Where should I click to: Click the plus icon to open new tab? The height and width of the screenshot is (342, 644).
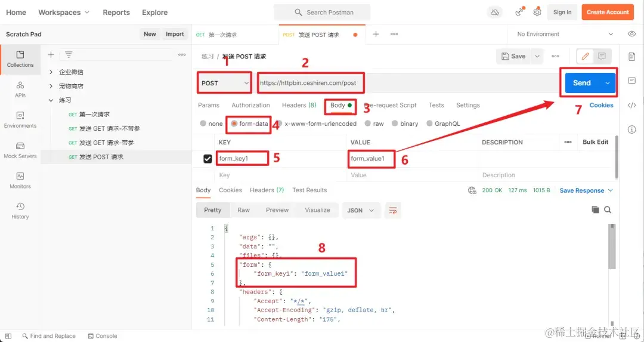tap(376, 34)
